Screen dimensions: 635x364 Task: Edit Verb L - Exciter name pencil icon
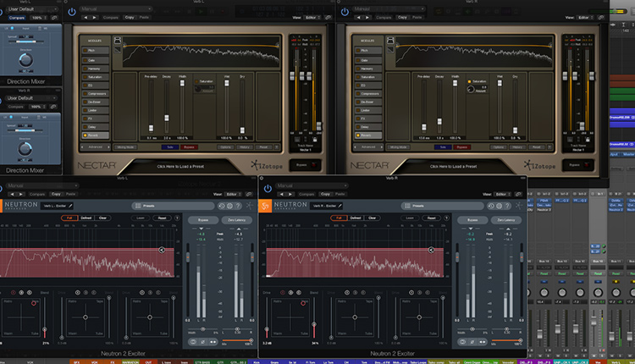point(70,206)
